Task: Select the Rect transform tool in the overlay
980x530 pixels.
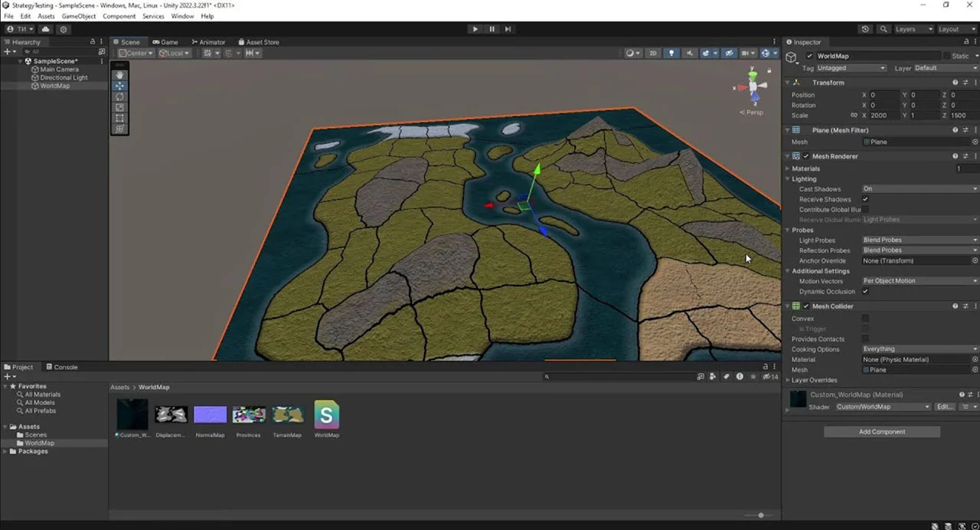Action: click(x=119, y=118)
